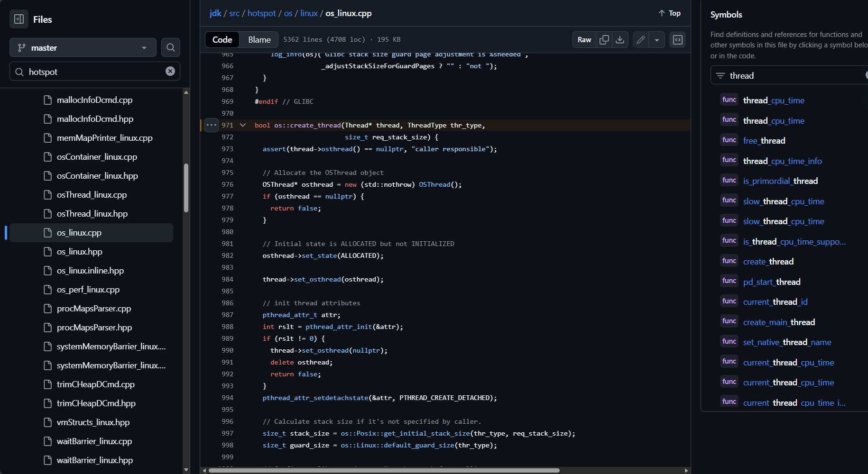Focus the hotspot file filter field
868x474 pixels.
pyautogui.click(x=95, y=71)
